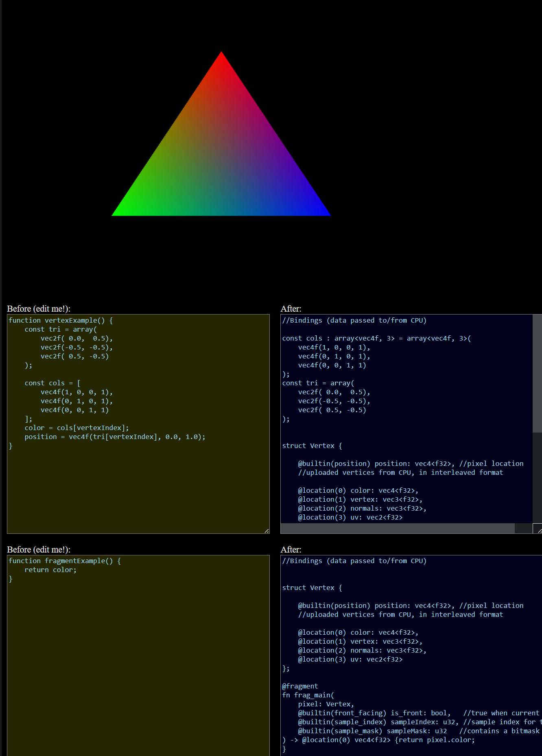The image size is (542, 756).
Task: Click the 'position = vec4f(tri[vertexIndex]' line
Action: pyautogui.click(x=115, y=437)
